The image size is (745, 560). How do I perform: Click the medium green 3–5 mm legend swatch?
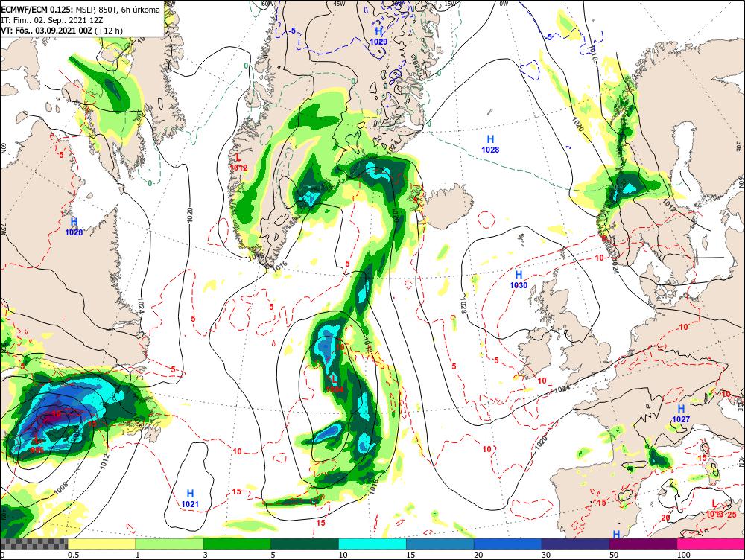pyautogui.click(x=237, y=544)
